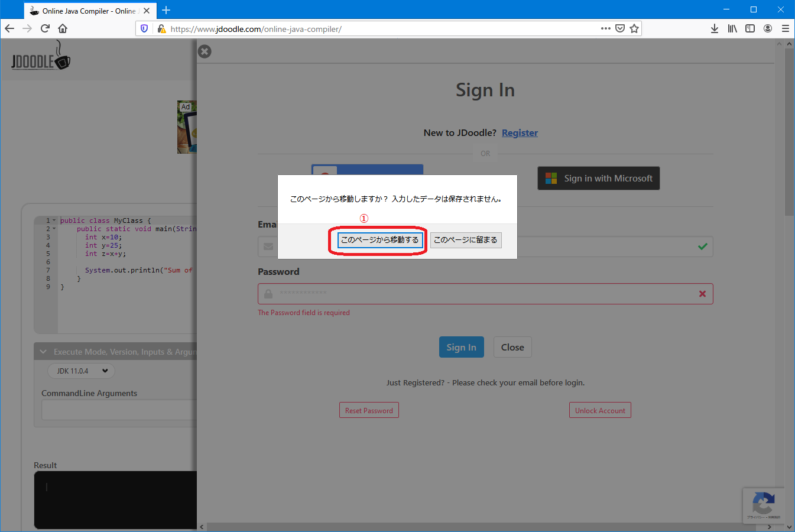Focus the Password input field
Image resolution: width=795 pixels, height=532 pixels.
485,294
